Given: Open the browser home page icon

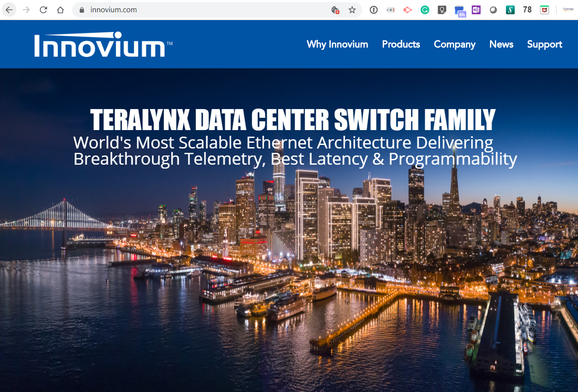Looking at the screenshot, I should coord(60,10).
